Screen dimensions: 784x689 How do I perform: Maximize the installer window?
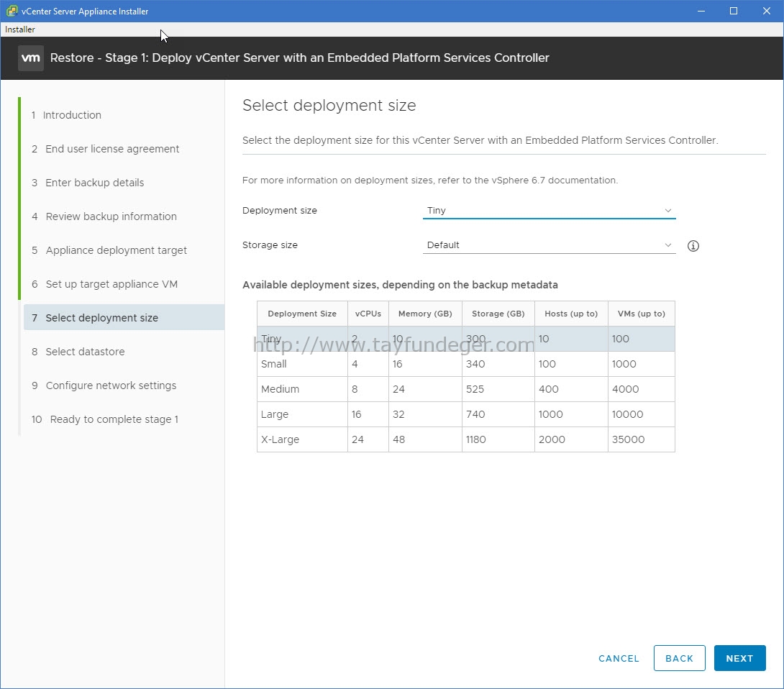734,11
